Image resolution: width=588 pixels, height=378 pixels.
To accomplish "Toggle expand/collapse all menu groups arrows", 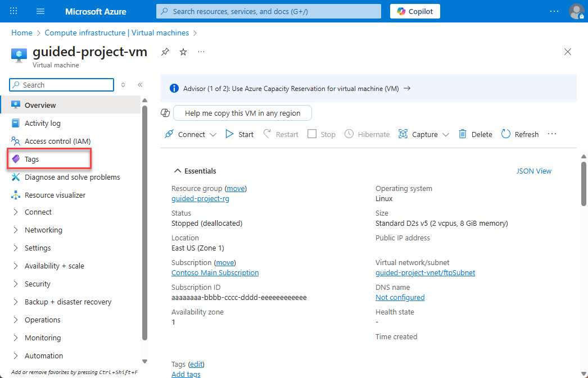I will coord(123,85).
